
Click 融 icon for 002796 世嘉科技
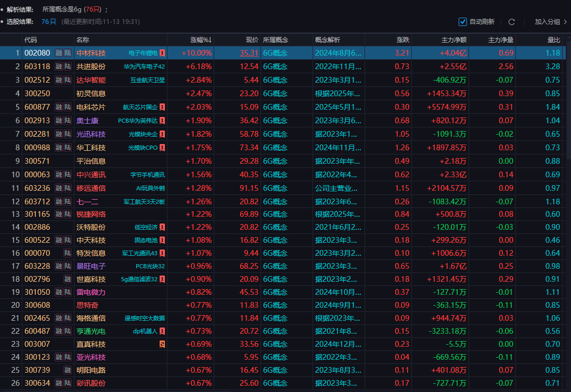(x=68, y=279)
